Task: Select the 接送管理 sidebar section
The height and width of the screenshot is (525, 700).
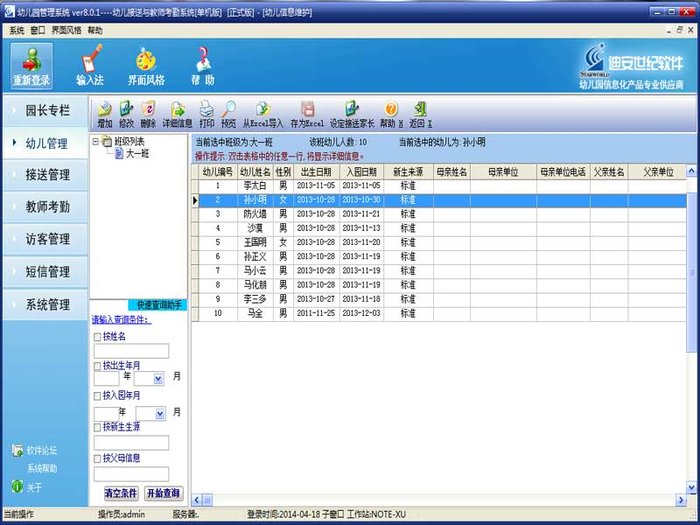Action: (46, 175)
